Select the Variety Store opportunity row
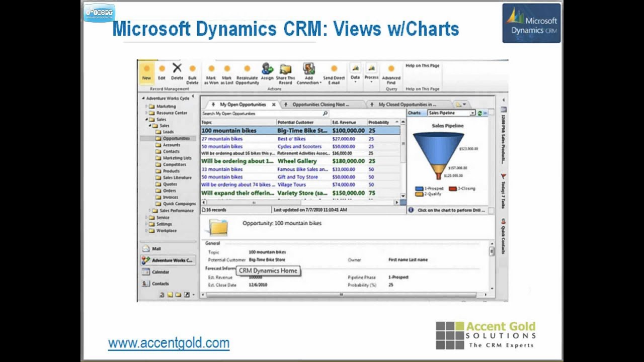 click(x=300, y=193)
